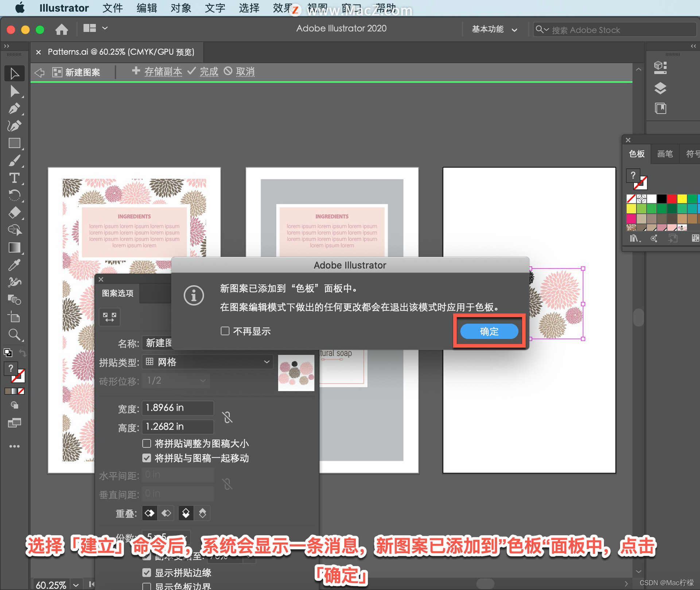Close the Patterns.ai document tab

click(38, 52)
